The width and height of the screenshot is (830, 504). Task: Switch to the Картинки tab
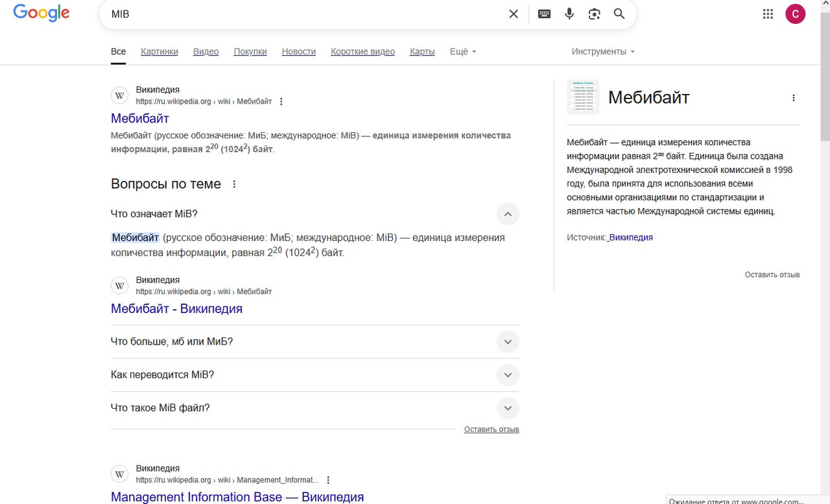pyautogui.click(x=160, y=52)
